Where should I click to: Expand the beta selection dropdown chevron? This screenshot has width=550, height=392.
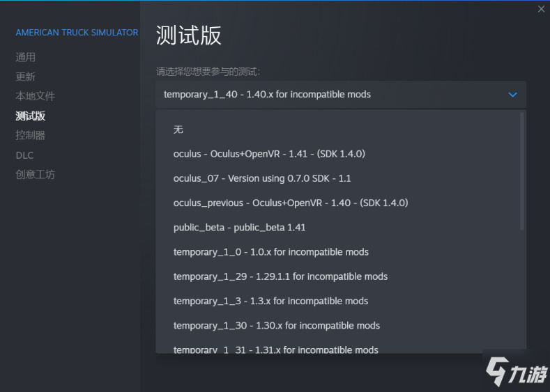point(512,95)
